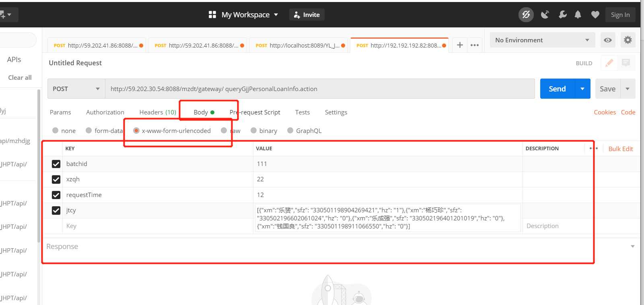Uncheck the requestTime parameter row
The height and width of the screenshot is (305, 644).
56,195
